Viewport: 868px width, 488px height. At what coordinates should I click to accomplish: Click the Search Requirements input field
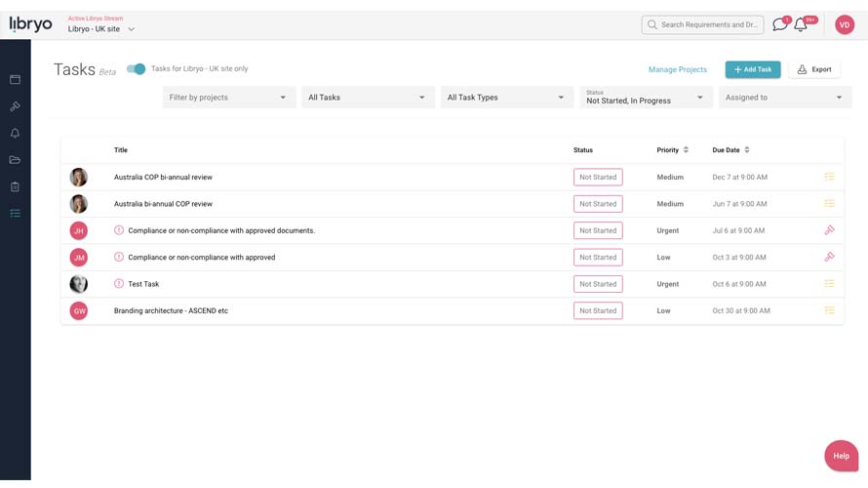coord(708,24)
